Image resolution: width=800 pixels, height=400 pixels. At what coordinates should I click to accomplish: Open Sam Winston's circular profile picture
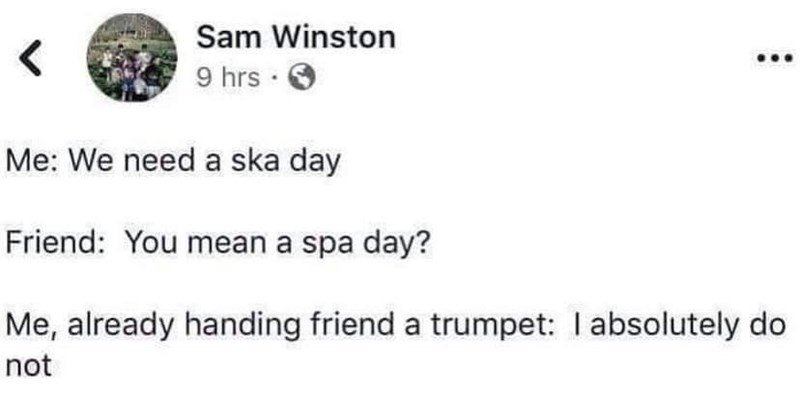point(132,57)
